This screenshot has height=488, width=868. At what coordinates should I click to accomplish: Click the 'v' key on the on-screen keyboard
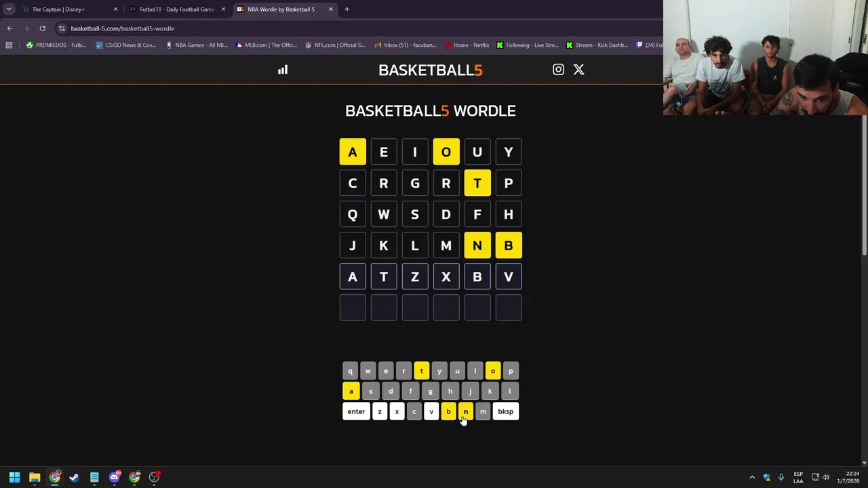(x=431, y=411)
